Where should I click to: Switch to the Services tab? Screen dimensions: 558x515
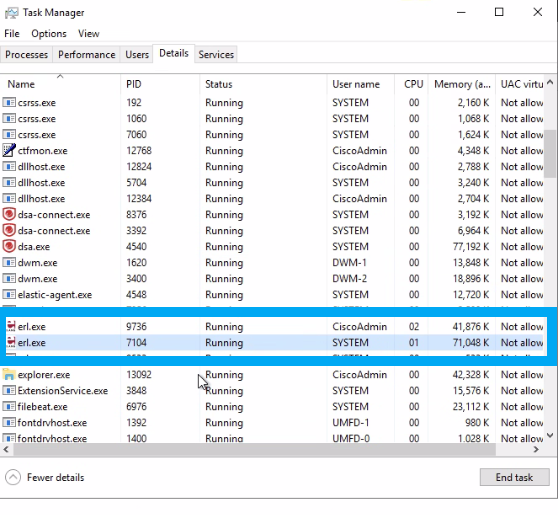tap(216, 54)
